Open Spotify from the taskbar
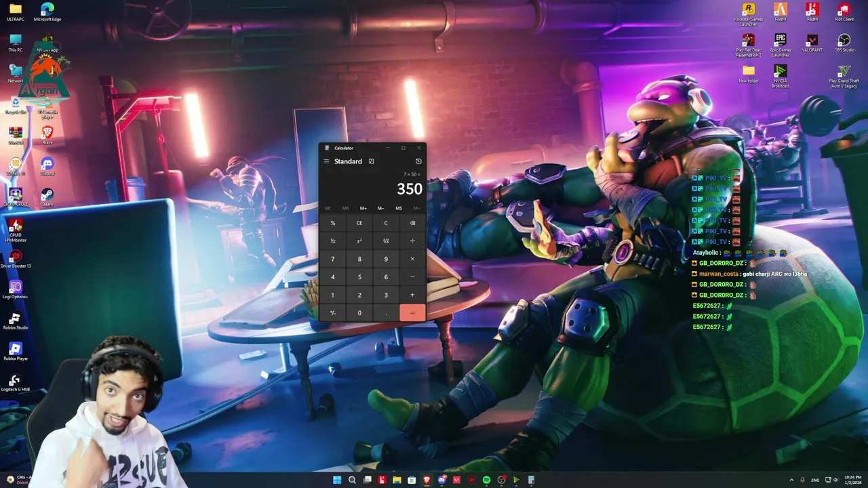868x488 pixels. click(x=486, y=480)
